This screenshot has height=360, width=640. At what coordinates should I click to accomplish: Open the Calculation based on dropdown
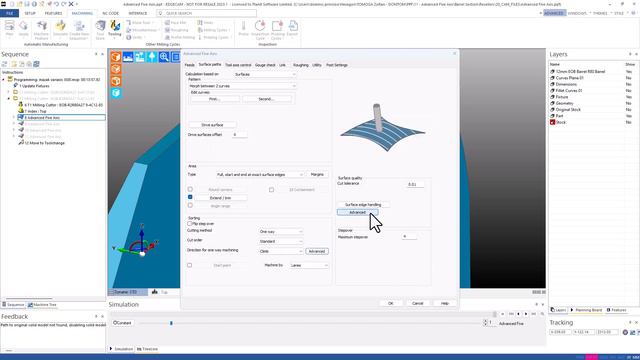(x=265, y=74)
